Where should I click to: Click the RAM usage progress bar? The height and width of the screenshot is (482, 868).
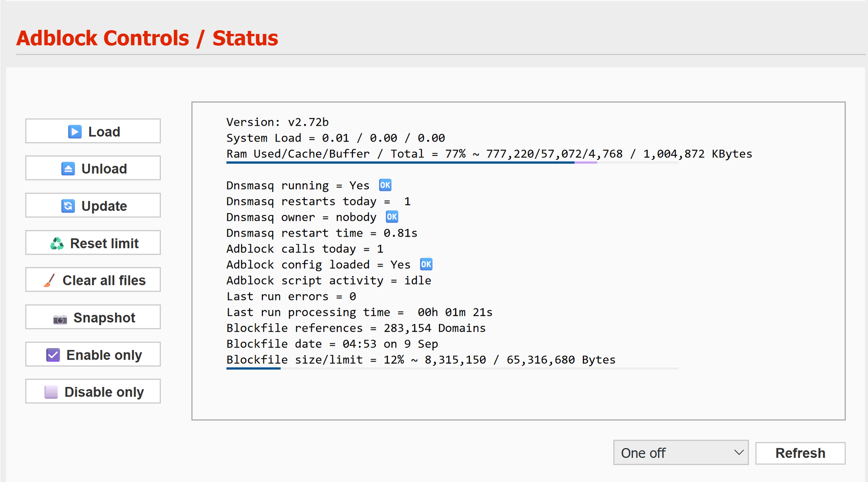point(452,162)
